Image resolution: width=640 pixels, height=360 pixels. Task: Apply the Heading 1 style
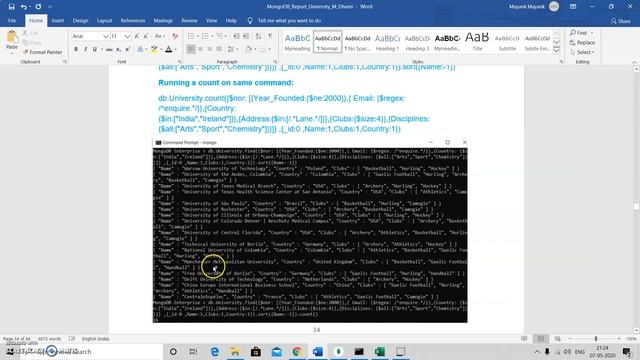coord(387,42)
